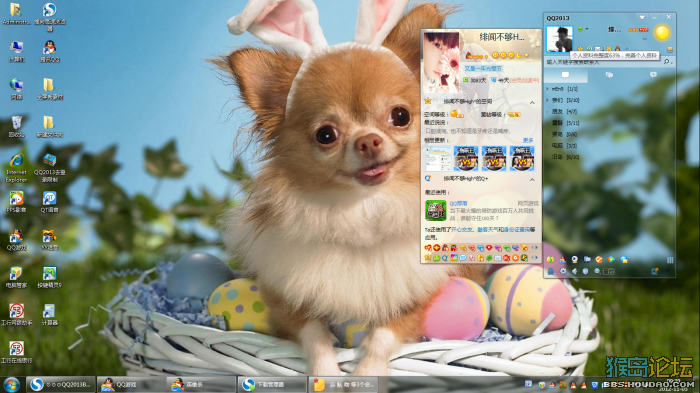700x393 pixels.
Task: Open PPS player desktop shortcut
Action: (17, 201)
